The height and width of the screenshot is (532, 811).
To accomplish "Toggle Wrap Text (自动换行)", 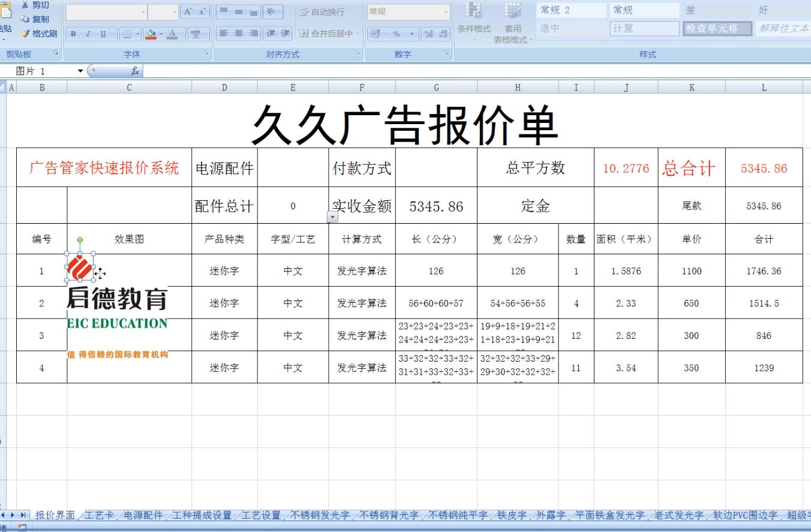I will 322,12.
